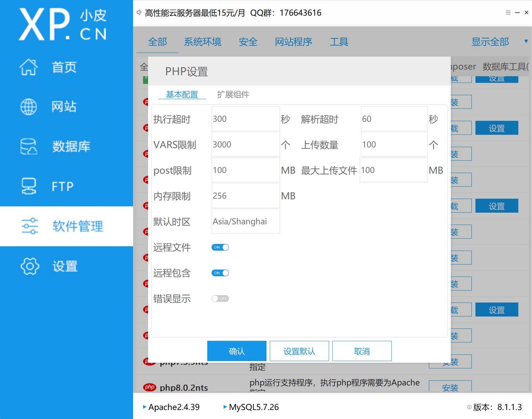Screen dimensions: 532x419
Task: Open the hamburger menu icon in title bar
Action: (508, 13)
